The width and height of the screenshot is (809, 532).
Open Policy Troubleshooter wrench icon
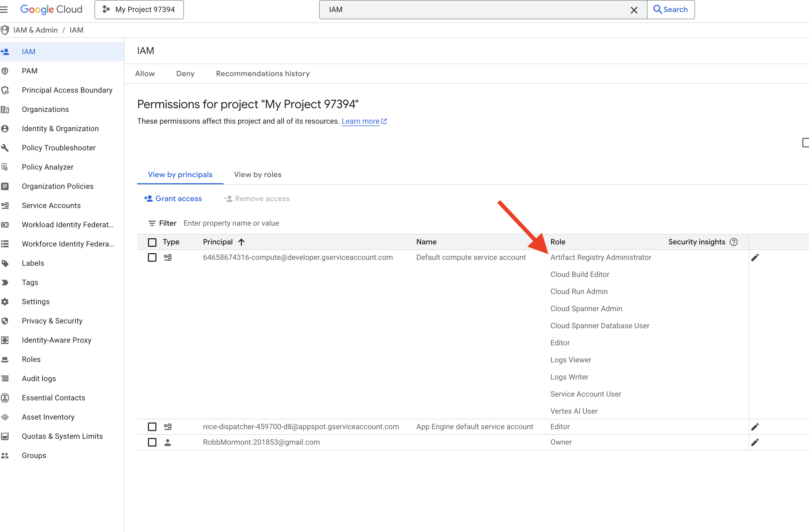[5, 148]
